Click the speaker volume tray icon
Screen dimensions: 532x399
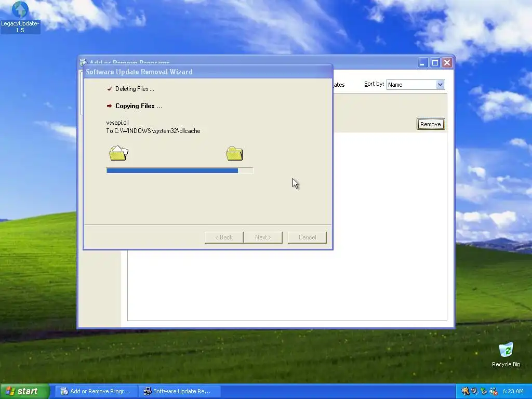(474, 391)
